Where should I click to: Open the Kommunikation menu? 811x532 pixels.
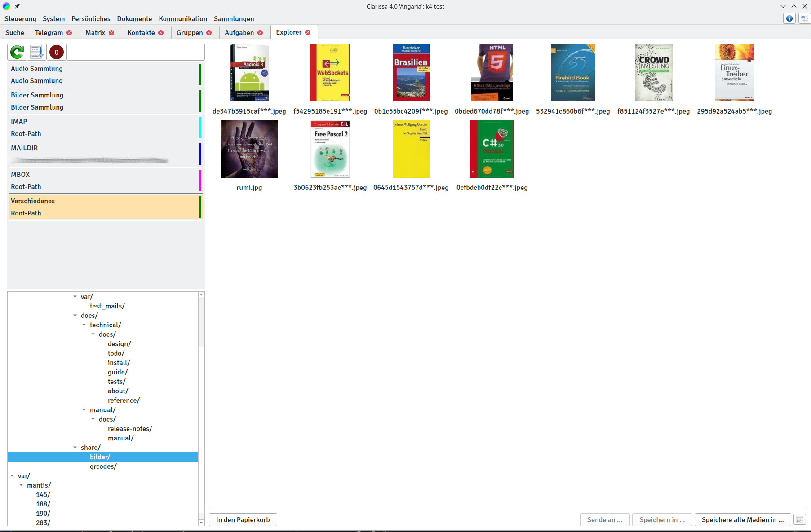pos(183,19)
